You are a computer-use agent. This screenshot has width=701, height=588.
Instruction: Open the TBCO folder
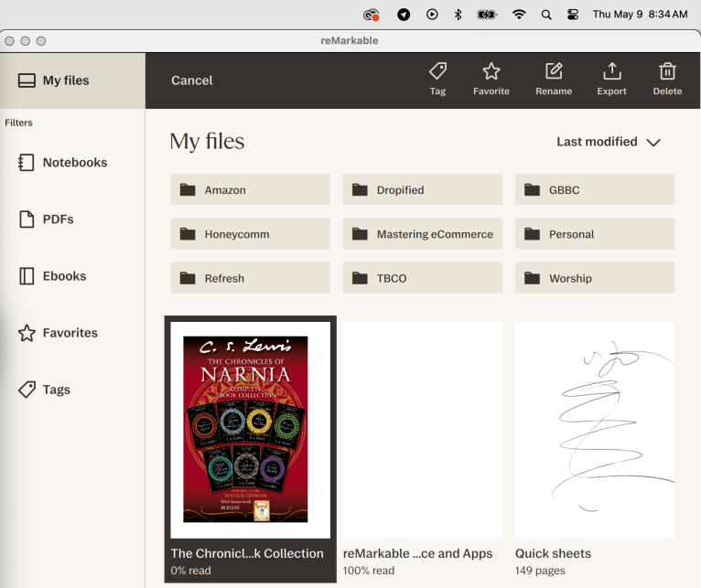423,278
